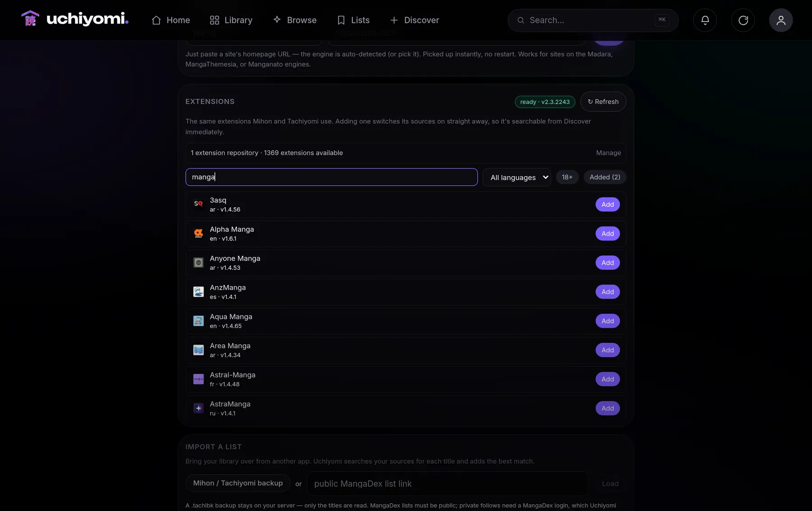The image size is (812, 511).
Task: Click Manage repository link
Action: coord(609,153)
